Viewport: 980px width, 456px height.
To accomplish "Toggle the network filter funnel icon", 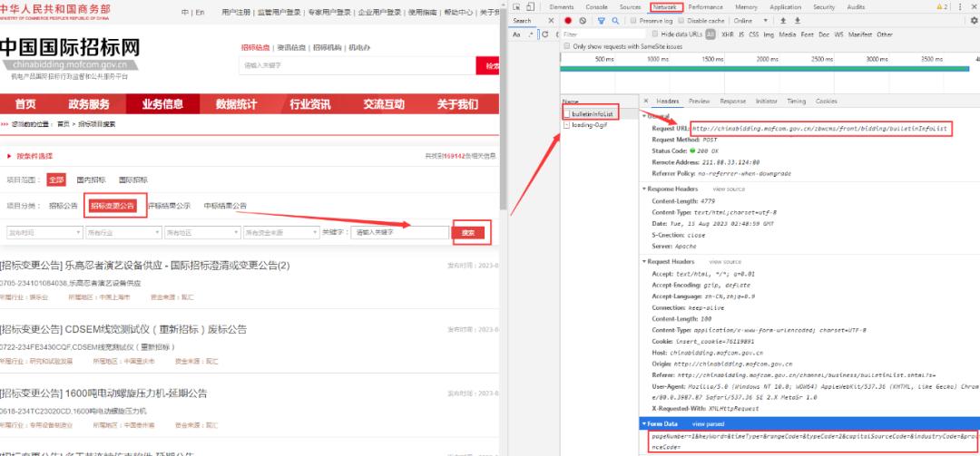I will point(602,21).
